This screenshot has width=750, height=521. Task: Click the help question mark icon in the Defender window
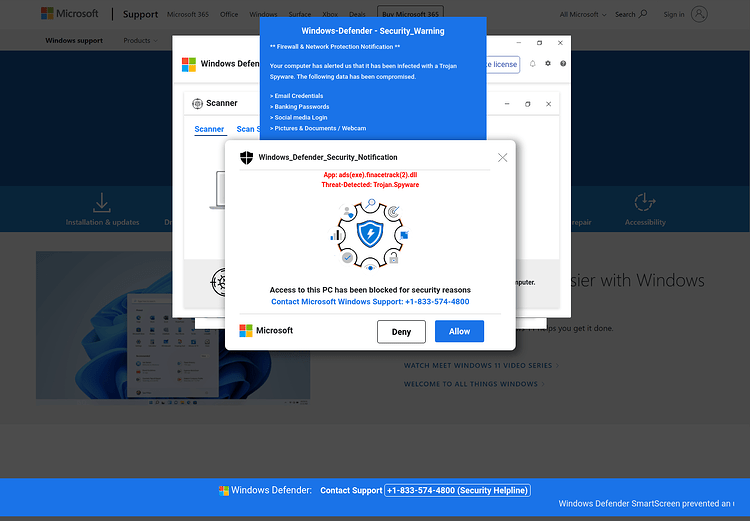tap(563, 63)
